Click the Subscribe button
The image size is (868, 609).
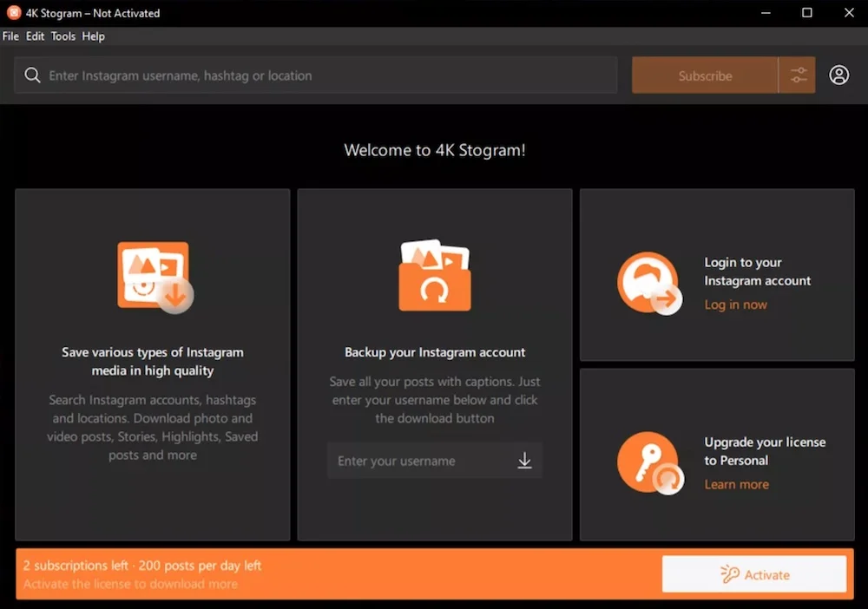[705, 75]
